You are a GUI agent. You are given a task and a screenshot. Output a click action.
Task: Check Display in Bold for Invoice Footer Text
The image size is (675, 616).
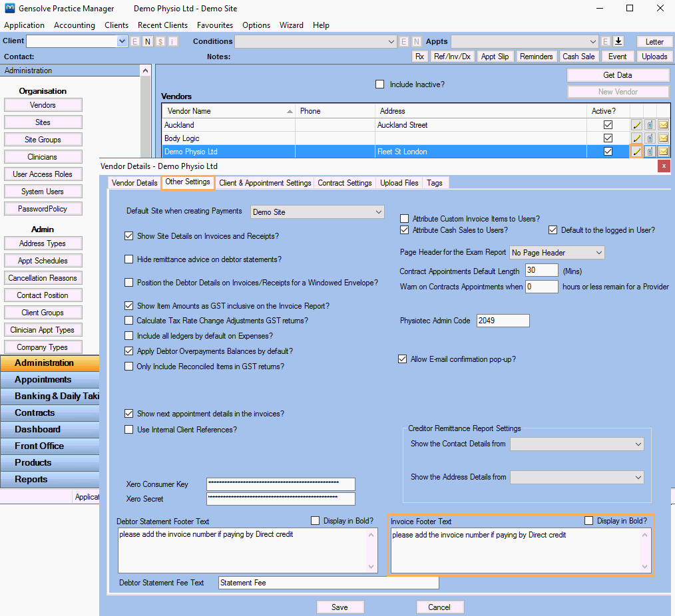coord(588,521)
